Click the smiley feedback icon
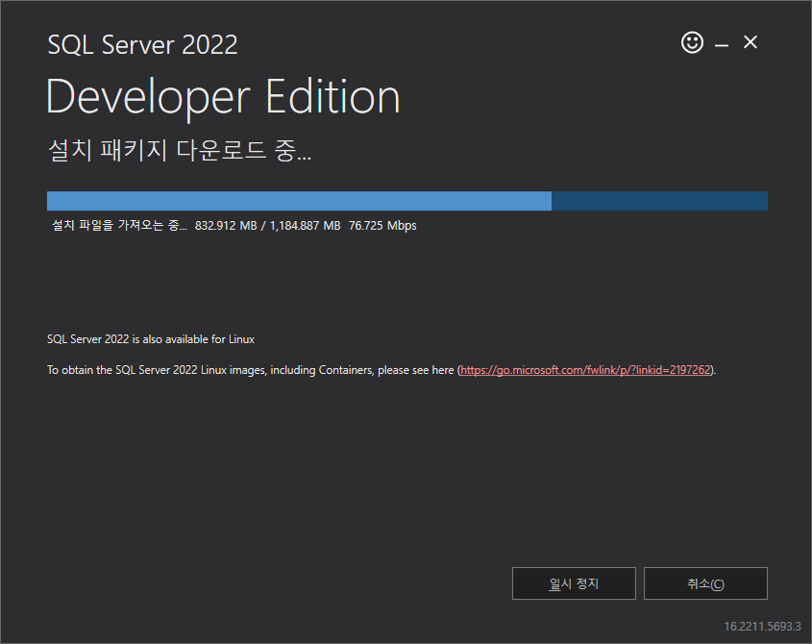This screenshot has width=812, height=644. (692, 42)
